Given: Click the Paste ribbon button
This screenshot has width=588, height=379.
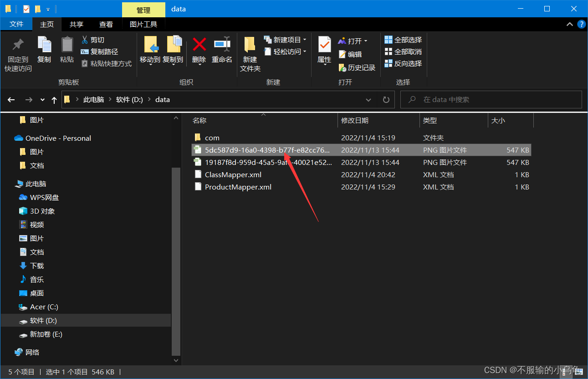Looking at the screenshot, I should [67, 50].
